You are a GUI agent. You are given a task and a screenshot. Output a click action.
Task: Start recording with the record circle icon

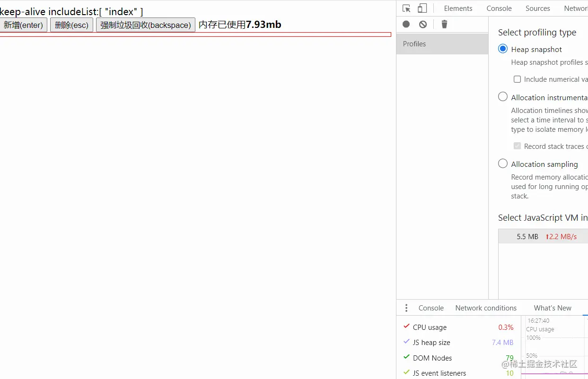(406, 24)
